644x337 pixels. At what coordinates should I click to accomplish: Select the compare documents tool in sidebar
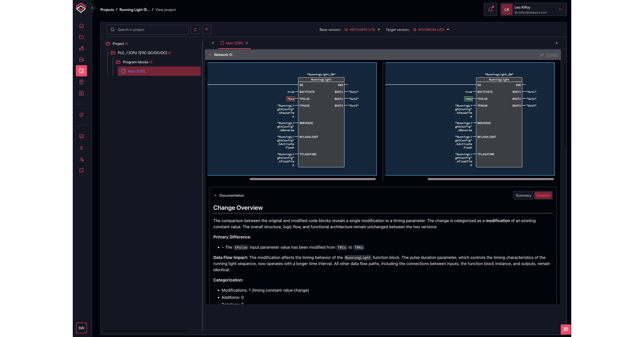[x=81, y=71]
